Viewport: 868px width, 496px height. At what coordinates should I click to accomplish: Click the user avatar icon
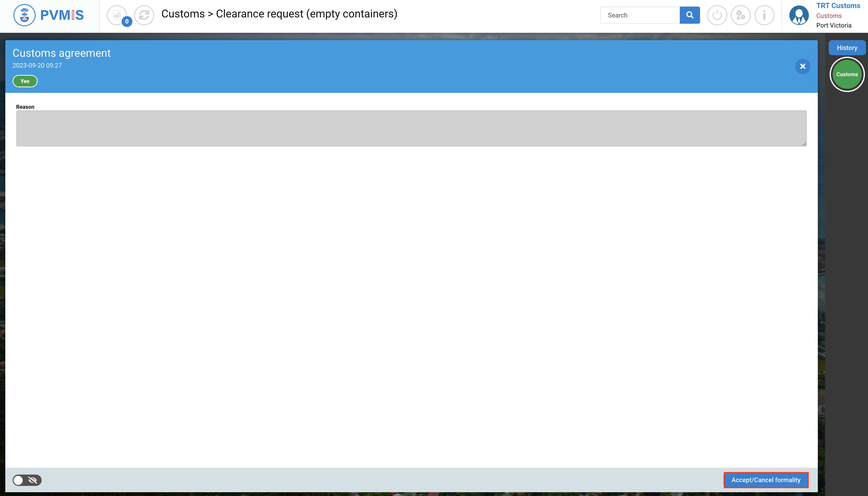coord(799,15)
